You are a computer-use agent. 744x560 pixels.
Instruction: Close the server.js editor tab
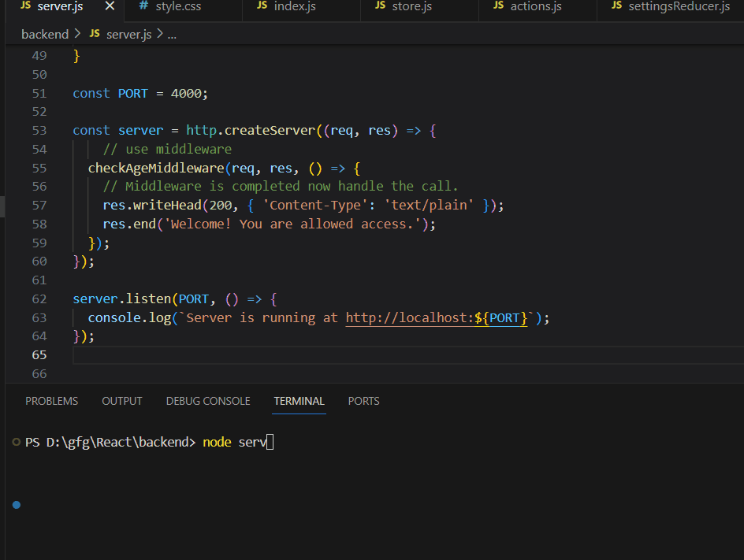coord(110,6)
